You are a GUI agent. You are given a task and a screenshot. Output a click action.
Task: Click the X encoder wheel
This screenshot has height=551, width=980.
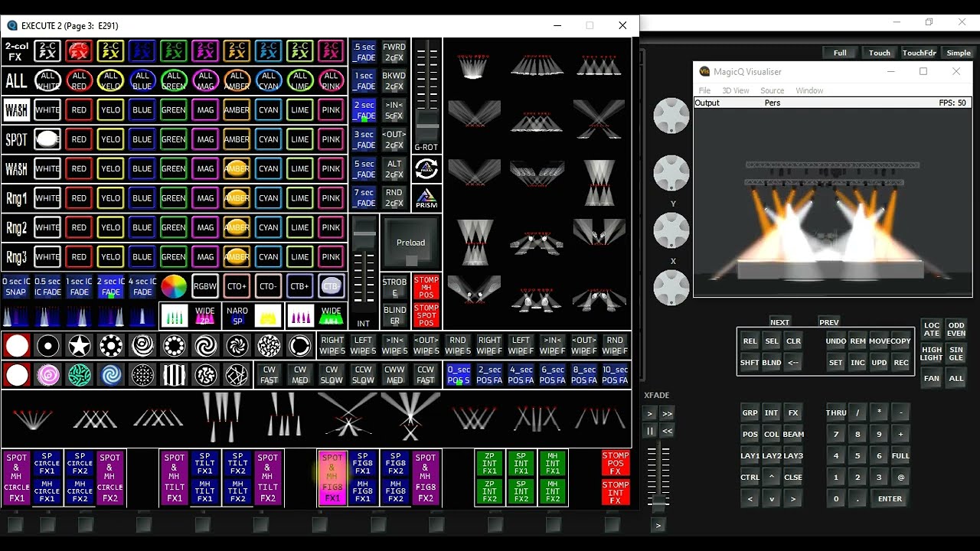point(671,230)
